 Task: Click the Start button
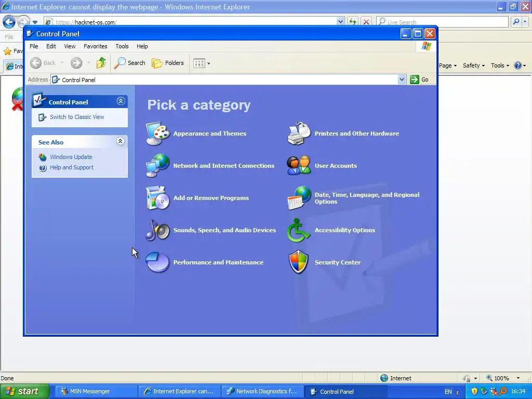tap(24, 391)
